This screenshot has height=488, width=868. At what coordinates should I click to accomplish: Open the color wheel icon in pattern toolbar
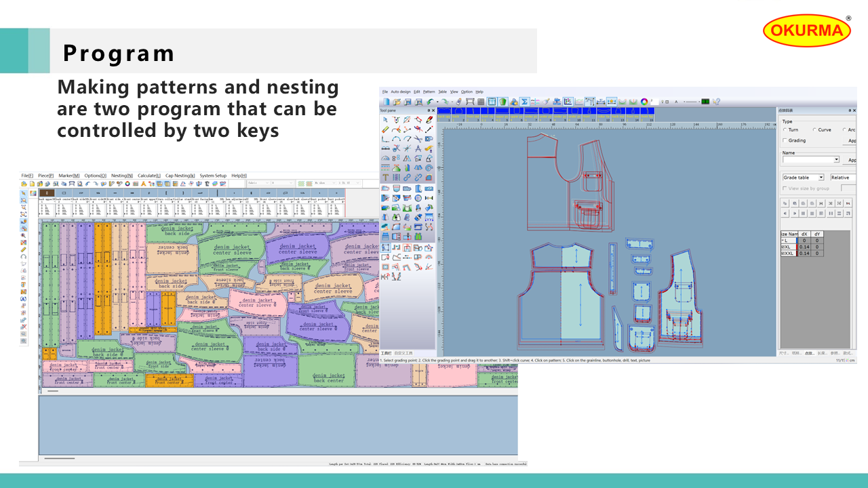pos(644,102)
